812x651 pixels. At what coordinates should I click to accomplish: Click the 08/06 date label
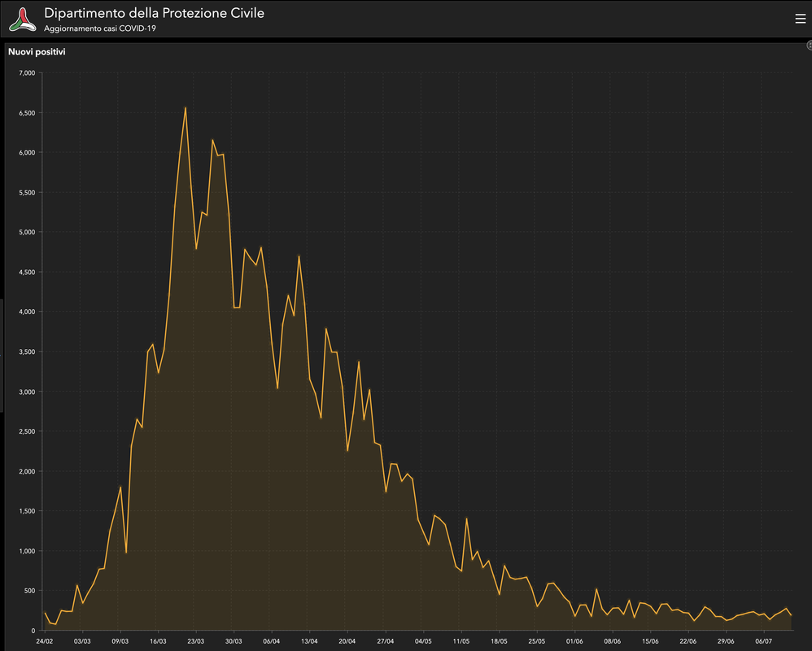pos(612,641)
